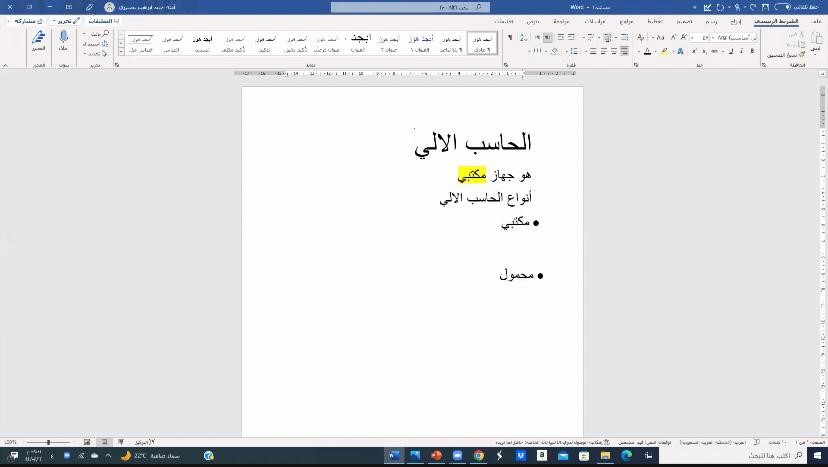Open the Editor proofing tool
The height and width of the screenshot is (467, 828).
[x=39, y=41]
